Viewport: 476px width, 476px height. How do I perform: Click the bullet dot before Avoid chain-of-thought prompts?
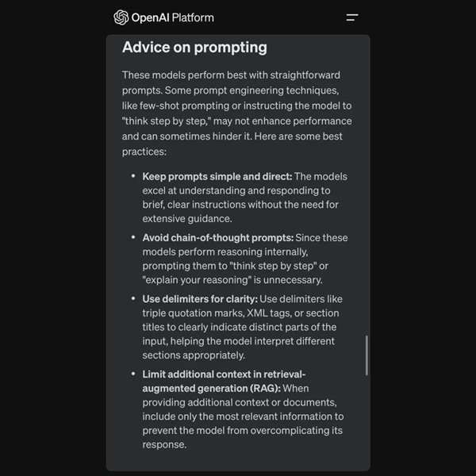(133, 237)
